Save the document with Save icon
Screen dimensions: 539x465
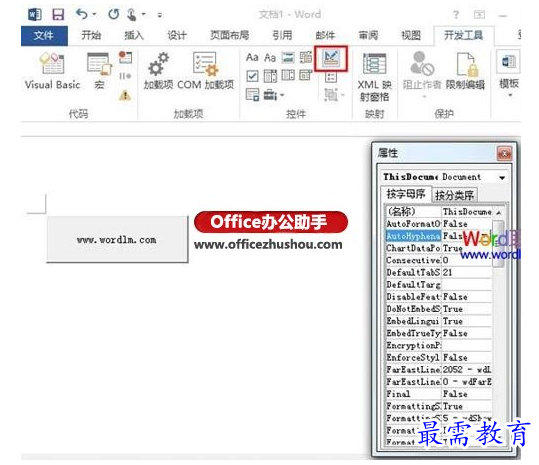pyautogui.click(x=58, y=14)
